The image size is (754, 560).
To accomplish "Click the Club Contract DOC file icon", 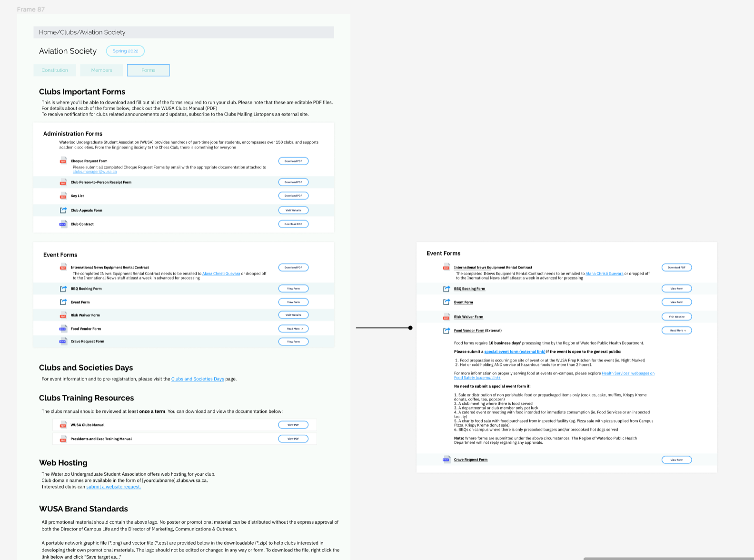I will (x=63, y=224).
